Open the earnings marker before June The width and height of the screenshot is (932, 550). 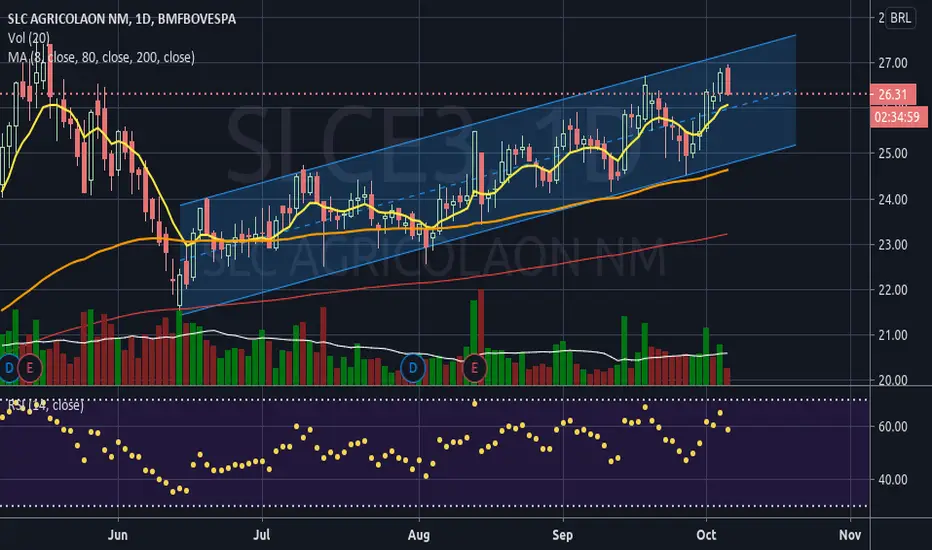coord(30,368)
